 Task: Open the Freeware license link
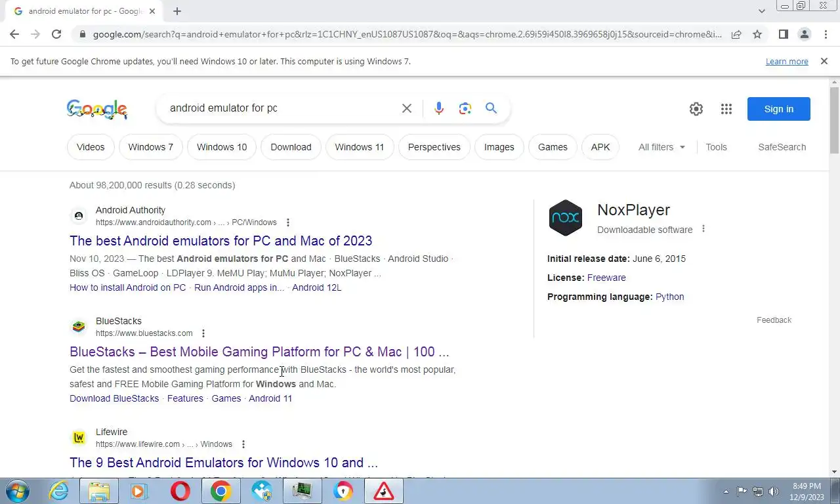click(606, 278)
